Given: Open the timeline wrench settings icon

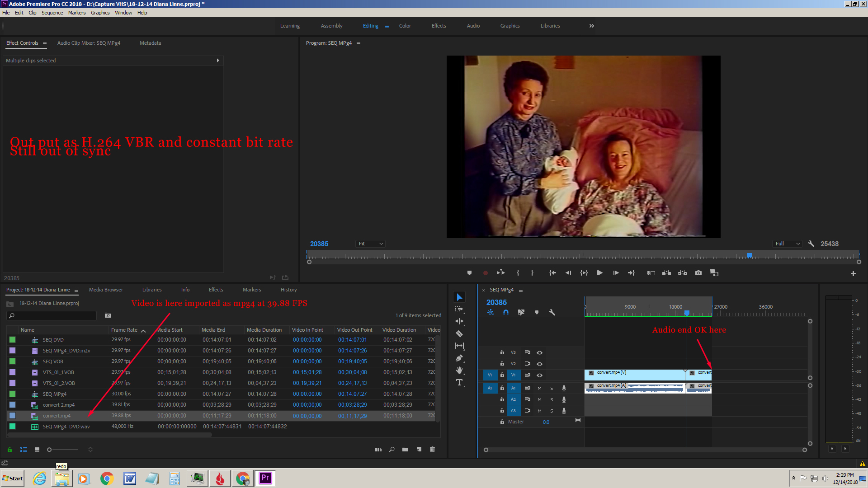Looking at the screenshot, I should pyautogui.click(x=552, y=312).
